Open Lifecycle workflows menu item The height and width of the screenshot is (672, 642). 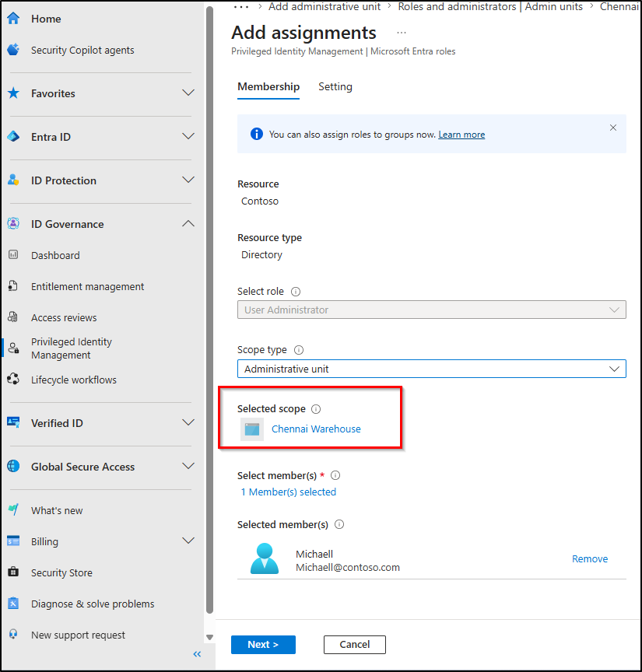pyautogui.click(x=74, y=380)
